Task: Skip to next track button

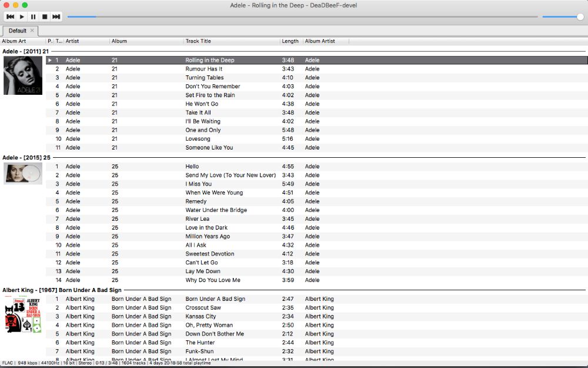Action: (56, 16)
